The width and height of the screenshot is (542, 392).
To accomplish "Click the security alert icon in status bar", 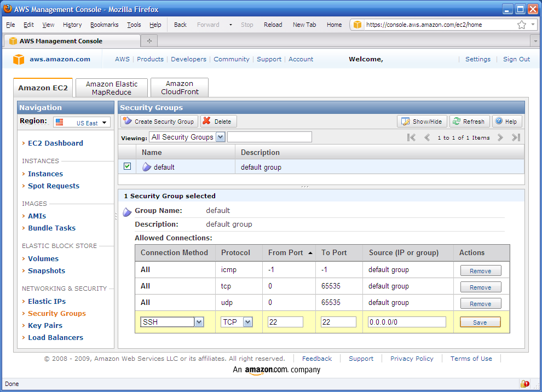I will click(524, 384).
